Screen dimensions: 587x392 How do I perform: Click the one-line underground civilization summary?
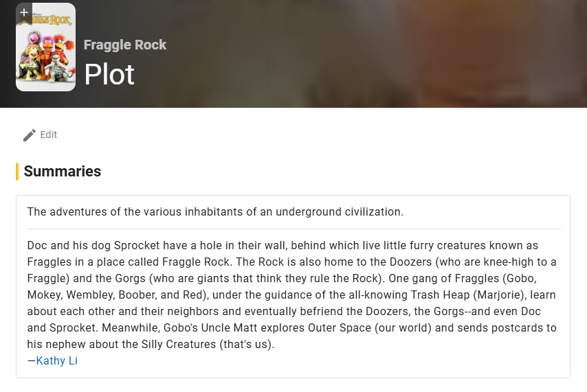215,211
